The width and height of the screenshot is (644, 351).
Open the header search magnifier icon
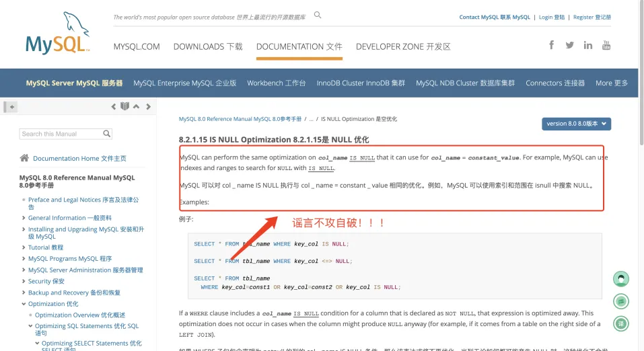318,15
